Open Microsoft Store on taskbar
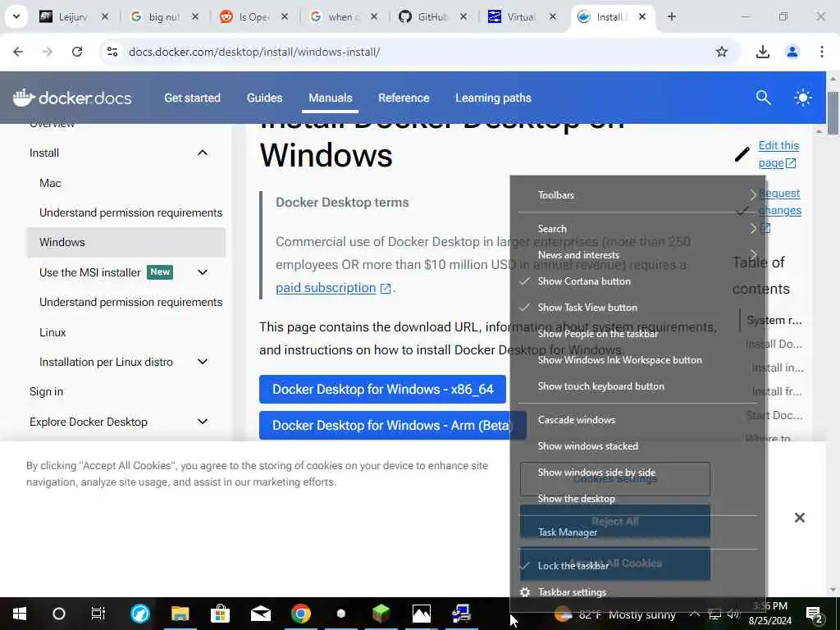The image size is (840, 630). (x=220, y=614)
